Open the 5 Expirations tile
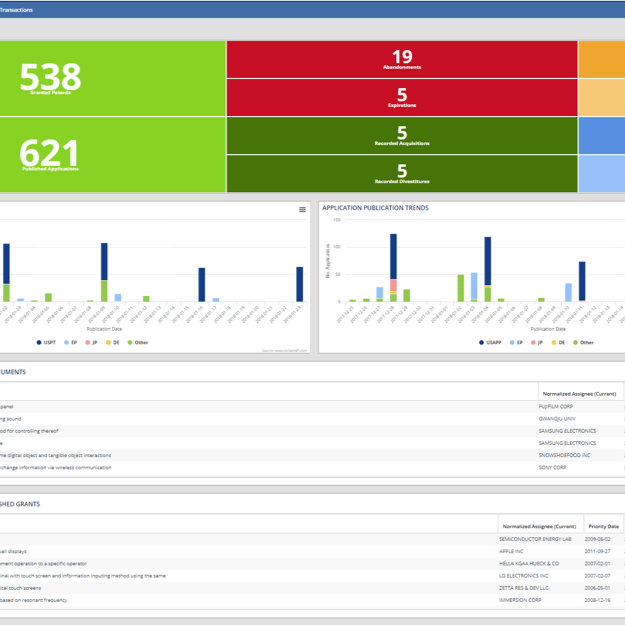This screenshot has height=625, width=625. click(402, 98)
